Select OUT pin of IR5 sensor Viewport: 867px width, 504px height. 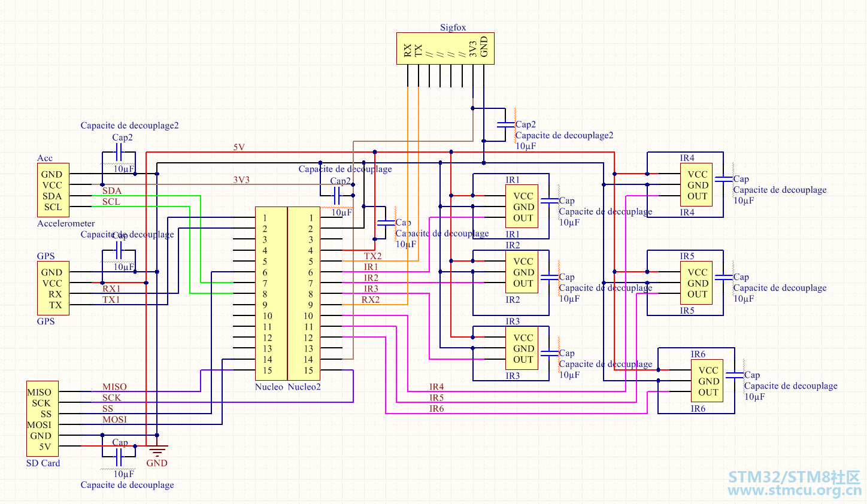[x=697, y=294]
